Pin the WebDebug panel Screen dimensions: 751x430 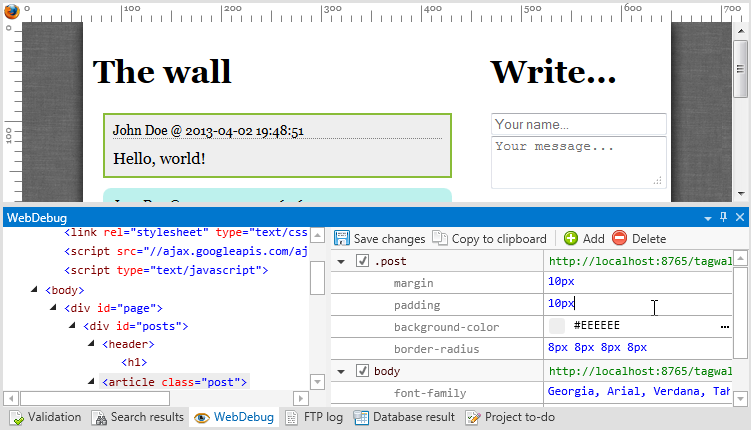pos(723,217)
